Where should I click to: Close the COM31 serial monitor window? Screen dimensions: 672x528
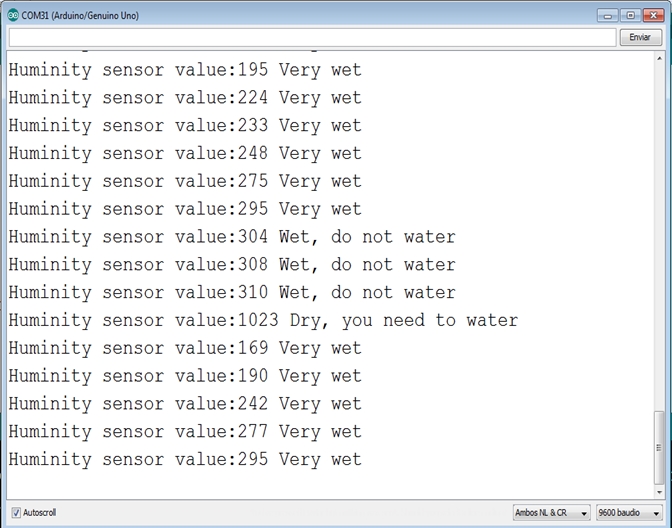pyautogui.click(x=654, y=15)
